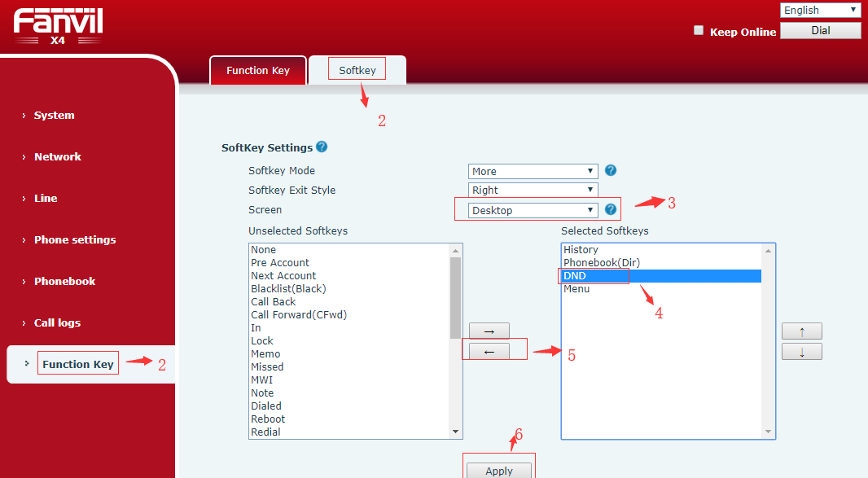
Task: Open the Softkey Mode dropdown
Action: pyautogui.click(x=533, y=171)
